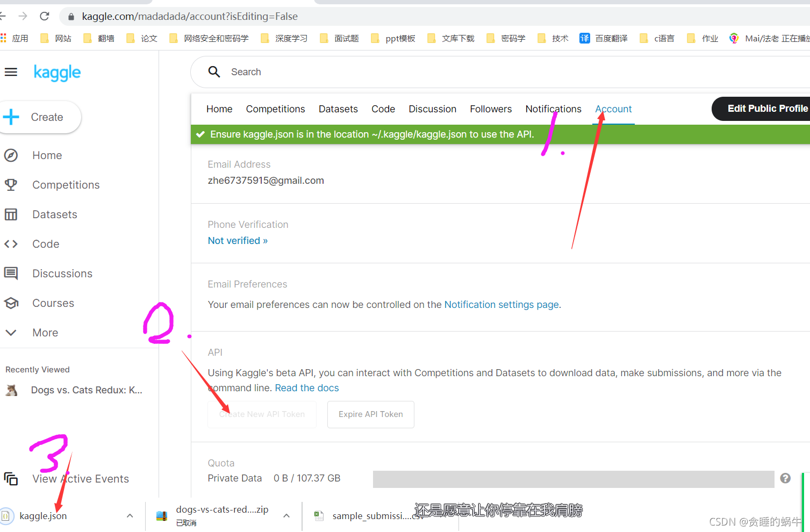Open the 应用 apps bookmark
Image resolution: width=810 pixels, height=532 pixels.
tap(15, 38)
